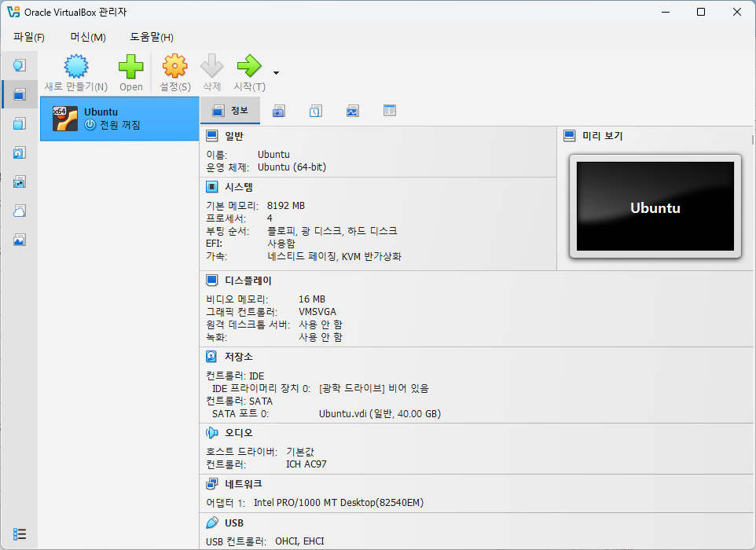Select the network icon in the left sidebar
Image resolution: width=756 pixels, height=550 pixels.
[x=20, y=181]
